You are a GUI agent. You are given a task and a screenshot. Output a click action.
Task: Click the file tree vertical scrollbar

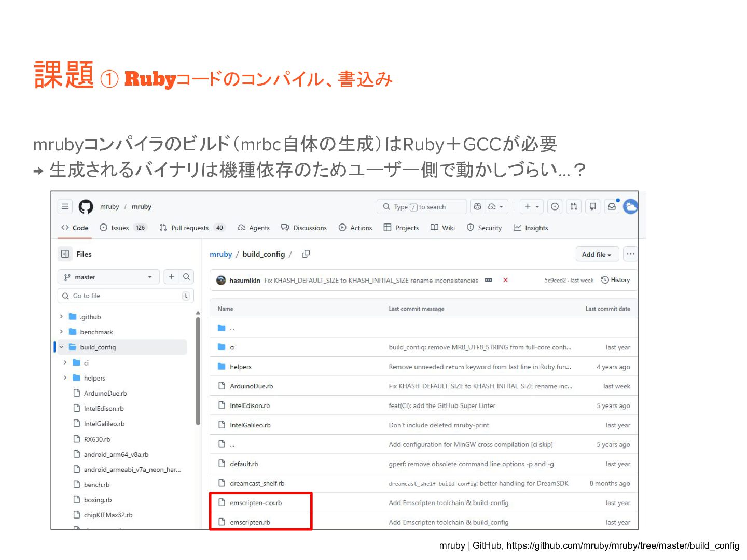[198, 371]
